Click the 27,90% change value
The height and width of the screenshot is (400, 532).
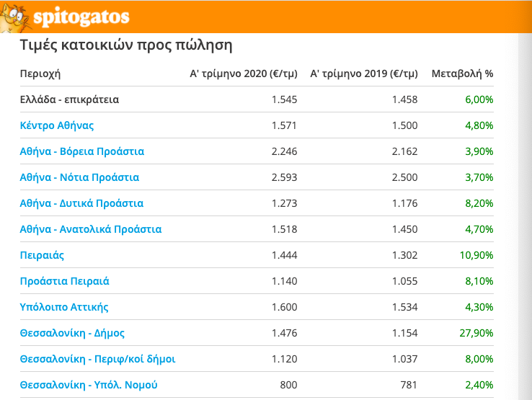pyautogui.click(x=476, y=333)
